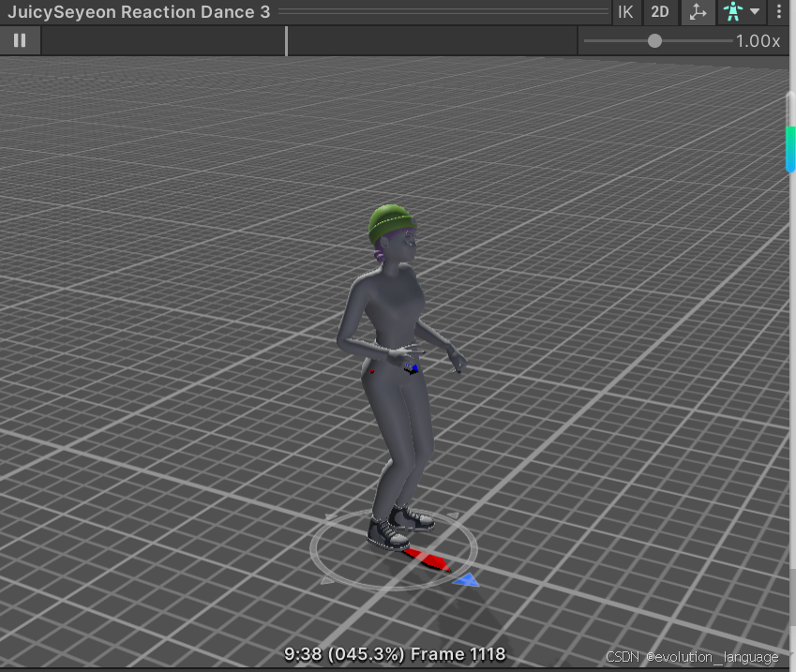
Task: Toggle the IK button in preview header
Action: [625, 11]
